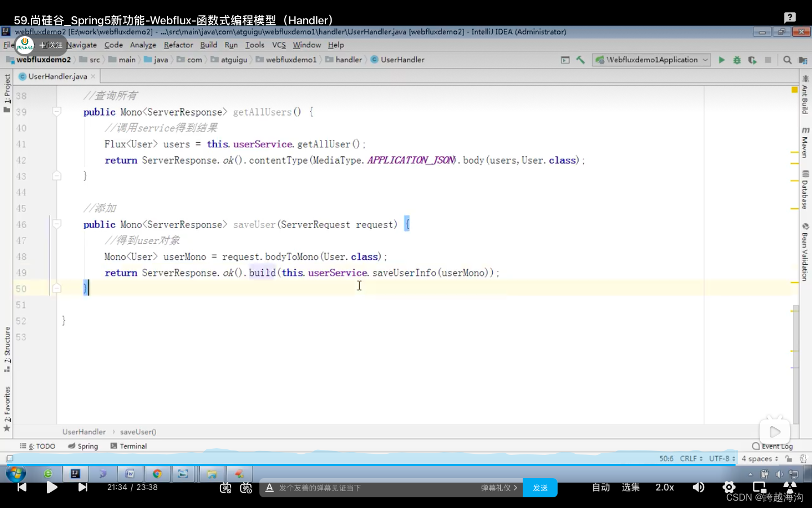This screenshot has height=508, width=812.
Task: Start debugging with the bug icon
Action: coord(736,60)
